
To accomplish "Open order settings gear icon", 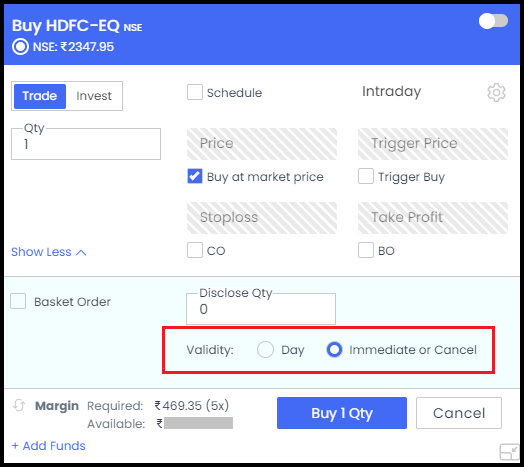I will click(x=496, y=92).
